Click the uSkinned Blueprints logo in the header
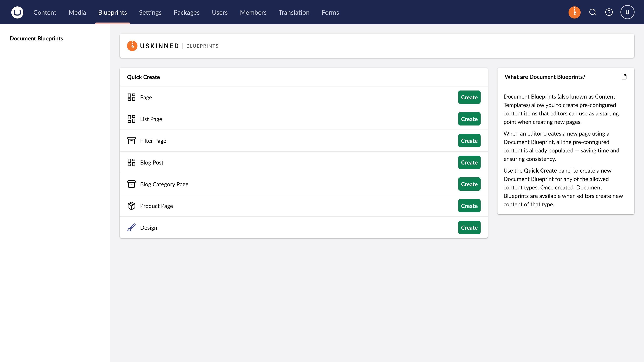Screen dimensions: 644x362 (x=173, y=46)
